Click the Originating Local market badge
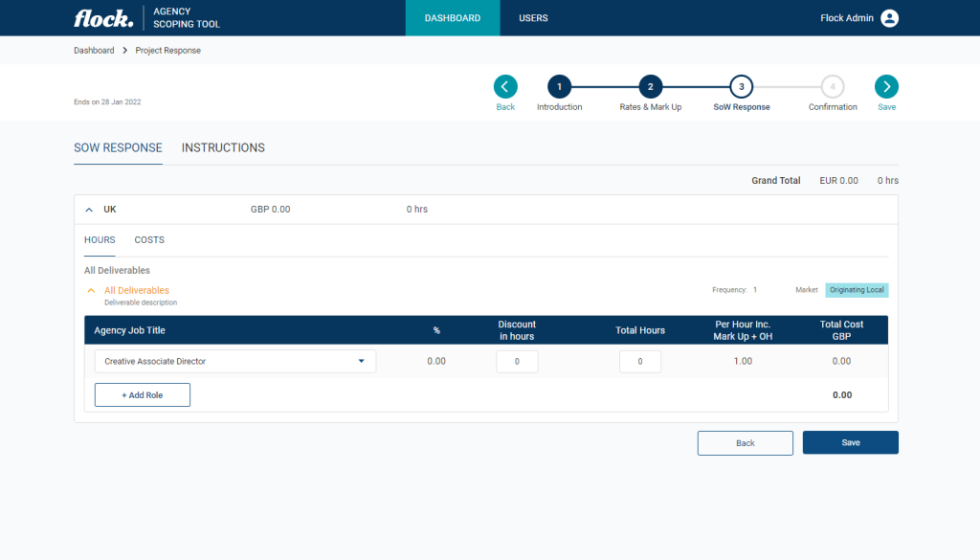 857,290
